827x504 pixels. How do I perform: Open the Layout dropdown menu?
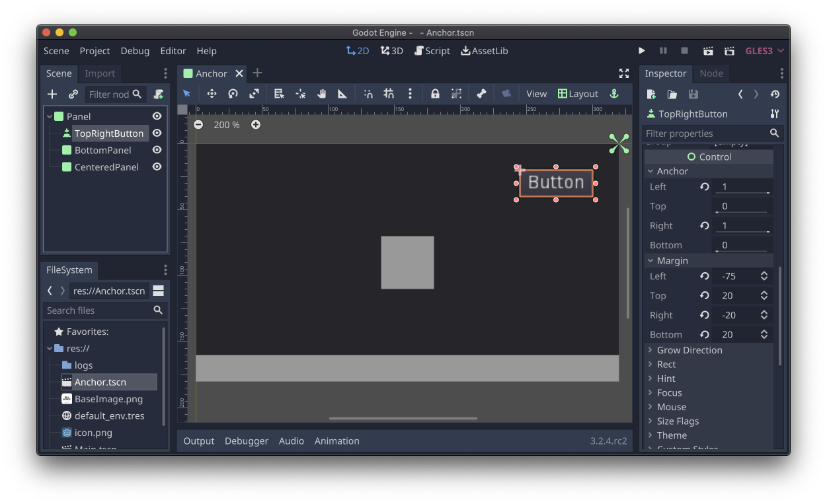[578, 93]
